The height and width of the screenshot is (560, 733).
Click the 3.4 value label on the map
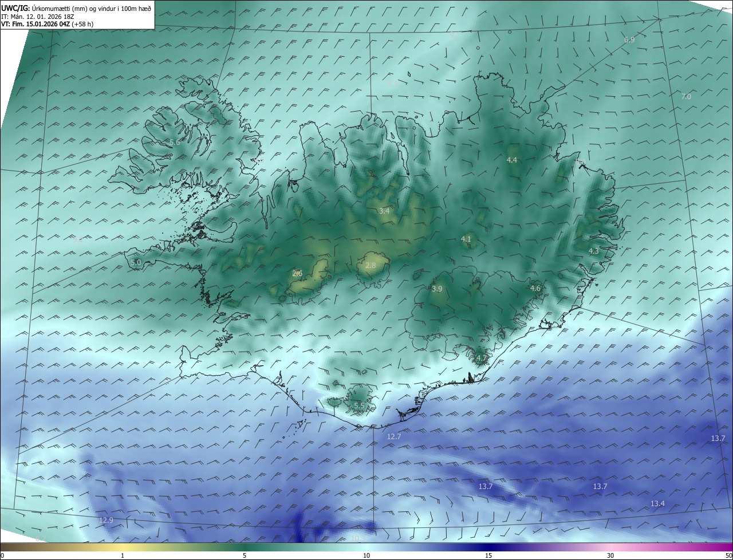(x=384, y=211)
